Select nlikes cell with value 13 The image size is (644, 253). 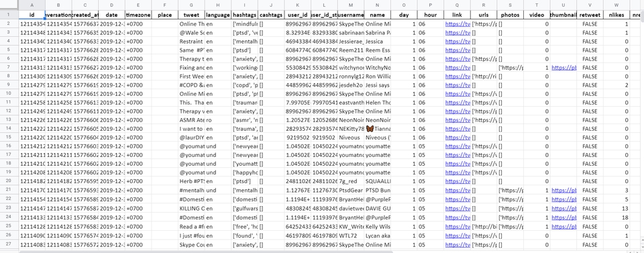coord(616,208)
